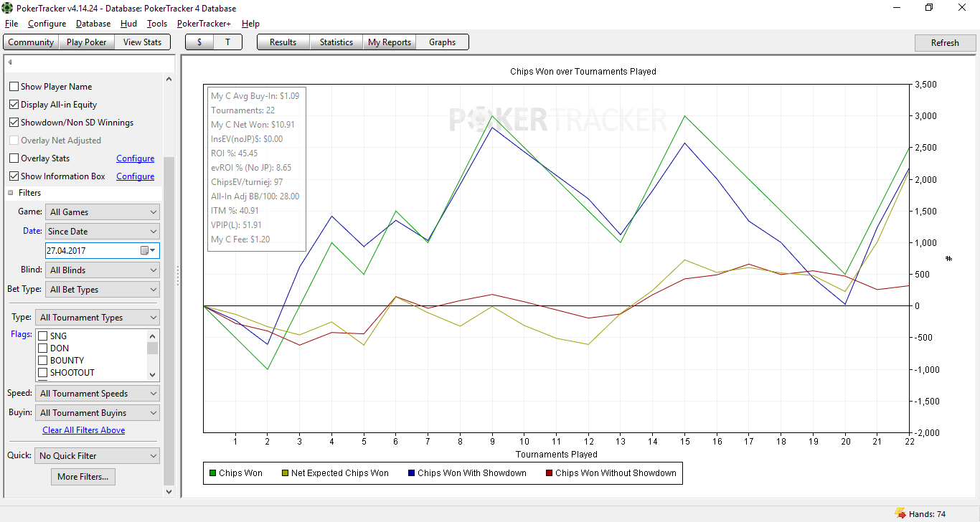Screen dimensions: 980x522
Task: Click the More Filters button
Action: [x=83, y=477]
